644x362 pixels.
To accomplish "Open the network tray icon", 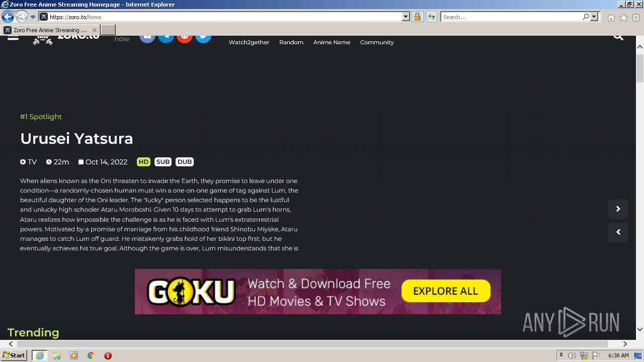I will click(x=584, y=355).
